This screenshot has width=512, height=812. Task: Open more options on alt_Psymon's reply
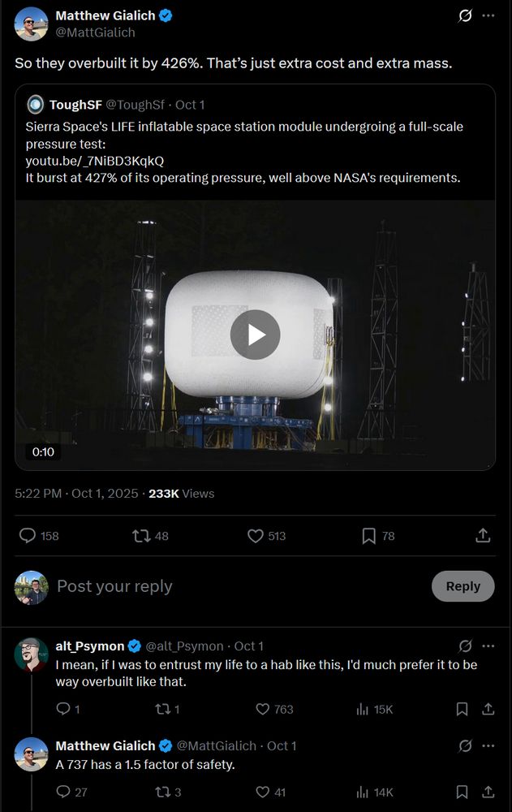[x=488, y=645]
